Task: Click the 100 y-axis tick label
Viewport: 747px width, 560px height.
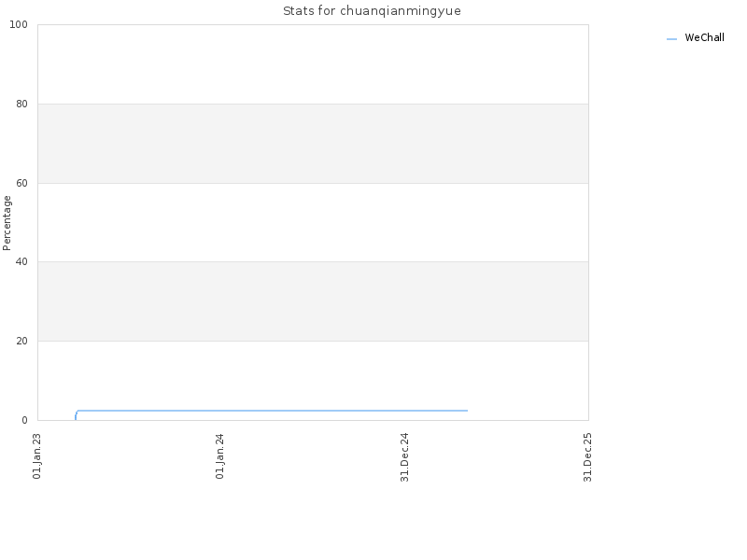Action: (x=19, y=25)
